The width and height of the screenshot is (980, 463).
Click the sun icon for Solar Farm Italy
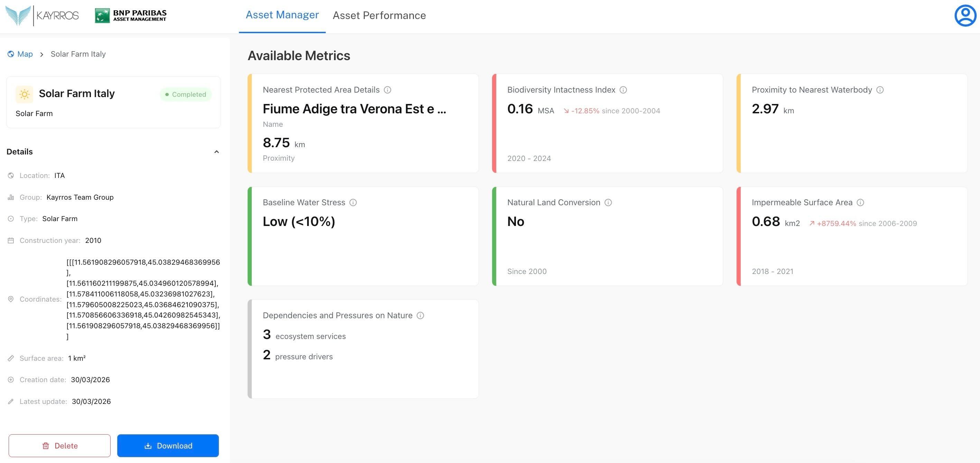[x=24, y=94]
